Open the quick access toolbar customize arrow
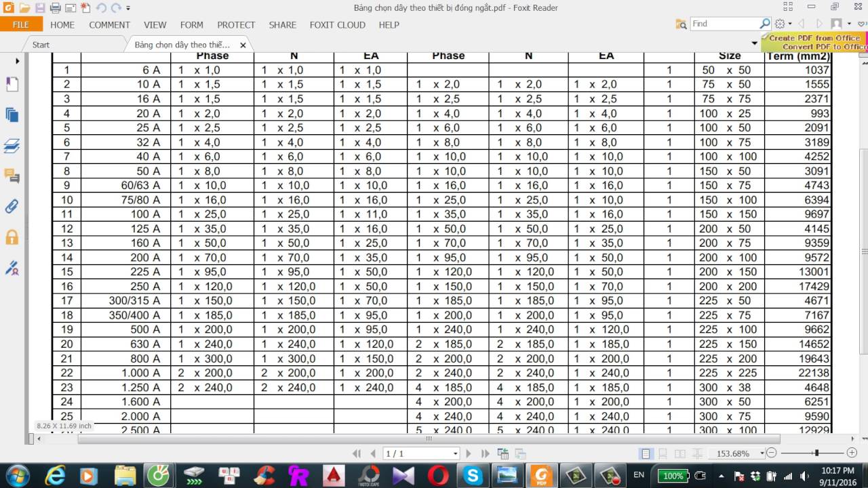The image size is (868, 488). click(128, 8)
